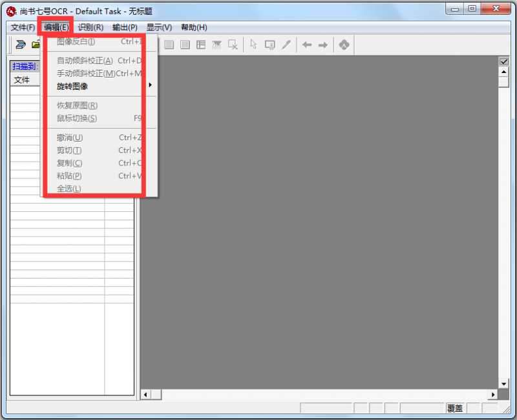Viewport: 517px width, 420px height.
Task: Open the 帮助(H) menu
Action: (x=194, y=27)
